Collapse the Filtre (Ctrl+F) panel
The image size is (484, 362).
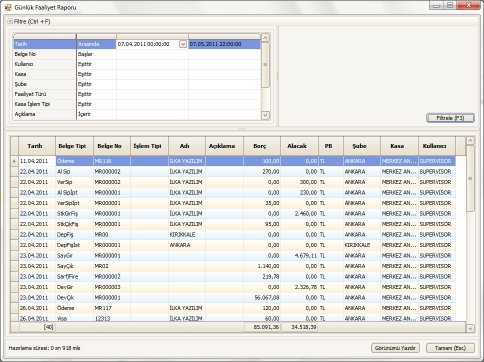(10, 22)
